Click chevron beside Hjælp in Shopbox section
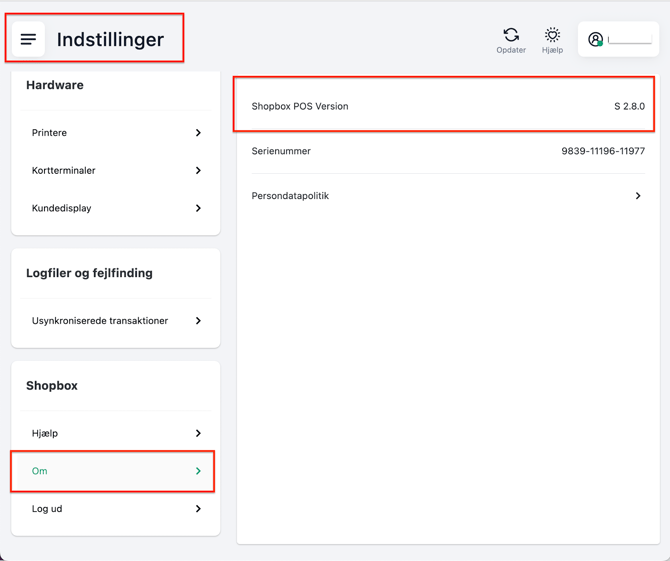Image resolution: width=670 pixels, height=561 pixels. click(198, 434)
